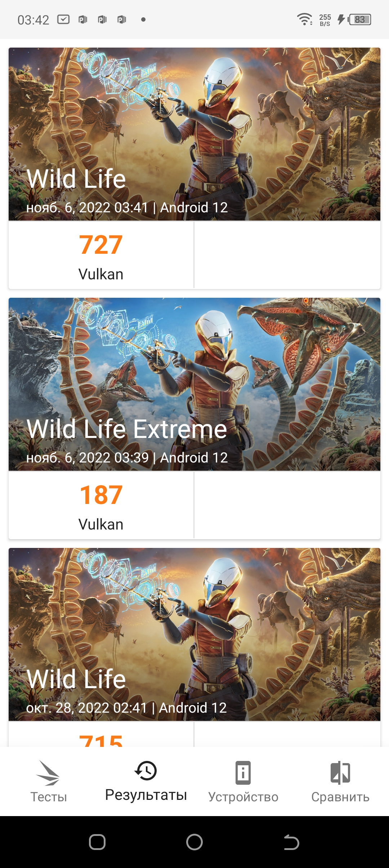The height and width of the screenshot is (868, 389).
Task: Tap the Wild Life Extreme title text
Action: tap(127, 429)
